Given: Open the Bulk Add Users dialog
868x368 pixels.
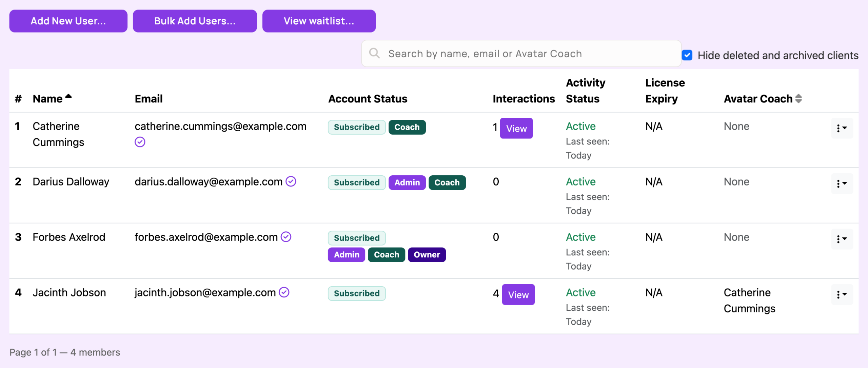Looking at the screenshot, I should click(195, 21).
